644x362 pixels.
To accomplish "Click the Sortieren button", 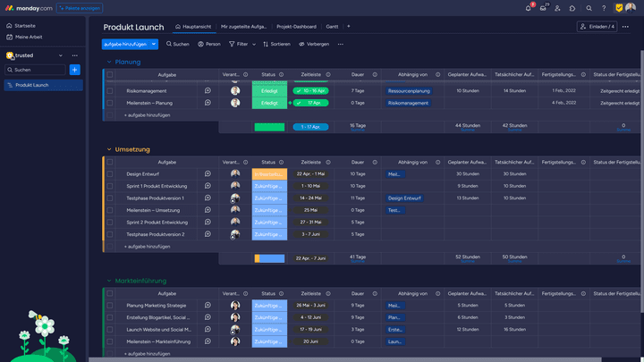I will pyautogui.click(x=276, y=44).
